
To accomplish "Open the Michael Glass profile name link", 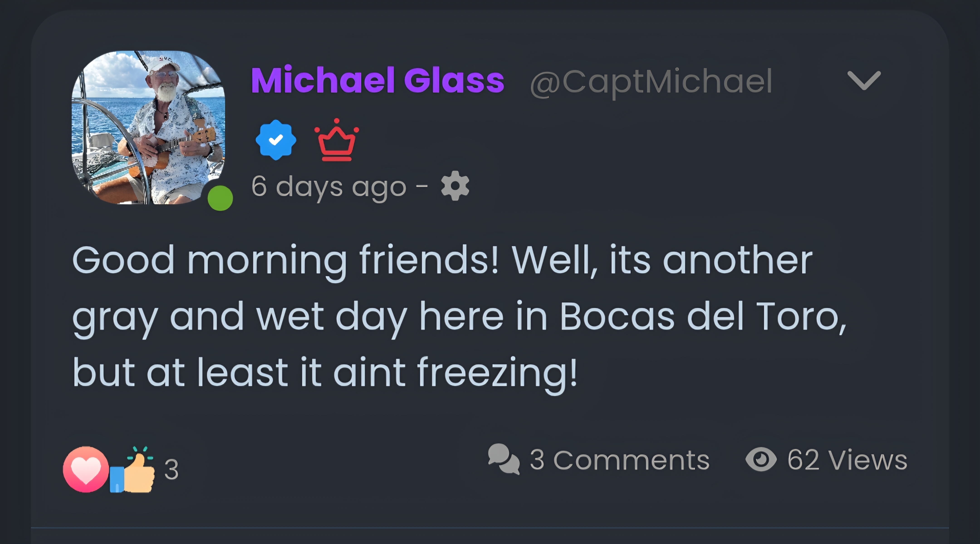I will point(377,80).
